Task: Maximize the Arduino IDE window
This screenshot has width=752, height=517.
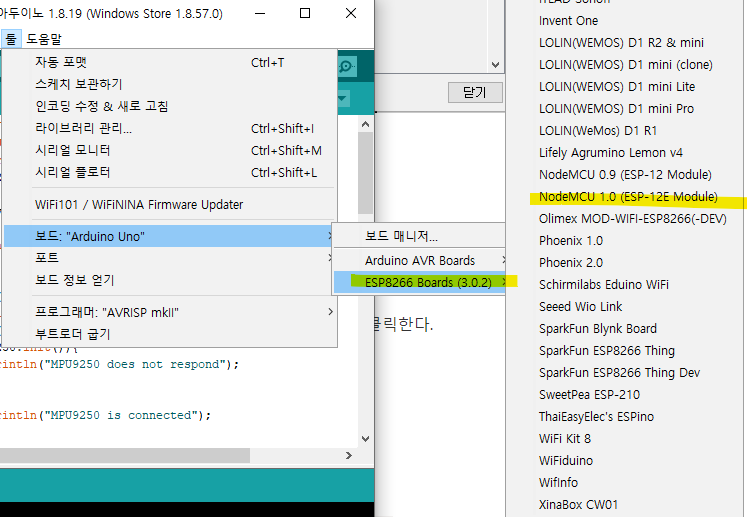Action: click(x=305, y=13)
